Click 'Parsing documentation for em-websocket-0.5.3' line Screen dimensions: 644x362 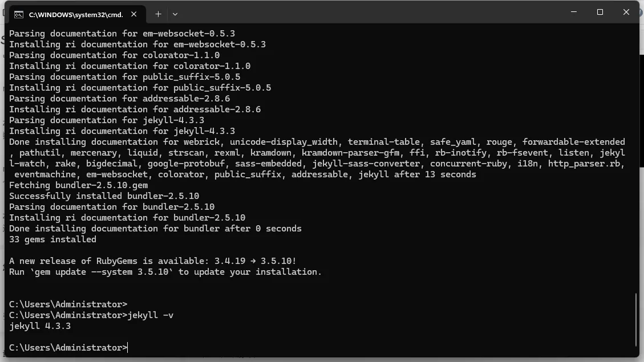122,34
